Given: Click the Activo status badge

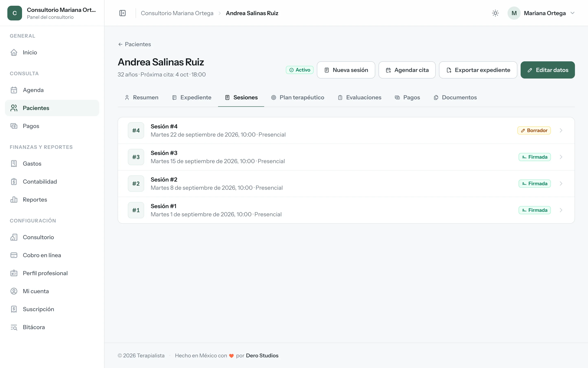Looking at the screenshot, I should click(300, 70).
